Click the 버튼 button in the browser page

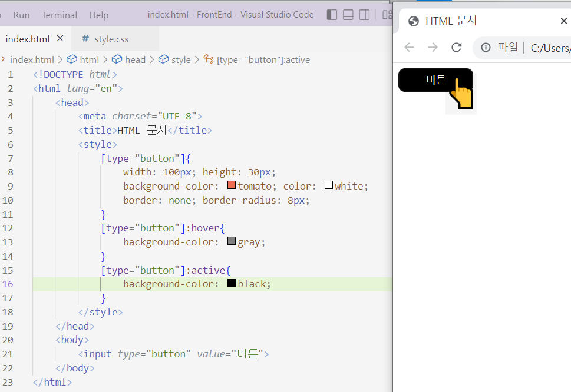pos(435,80)
